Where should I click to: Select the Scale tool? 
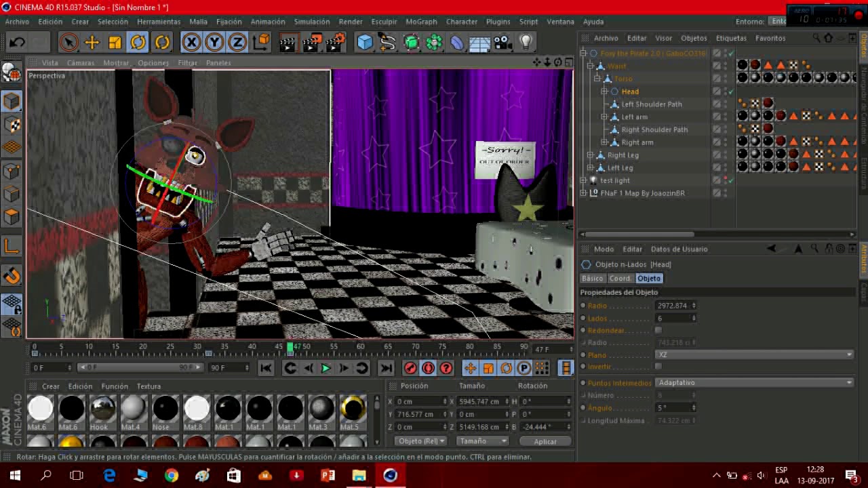[115, 42]
